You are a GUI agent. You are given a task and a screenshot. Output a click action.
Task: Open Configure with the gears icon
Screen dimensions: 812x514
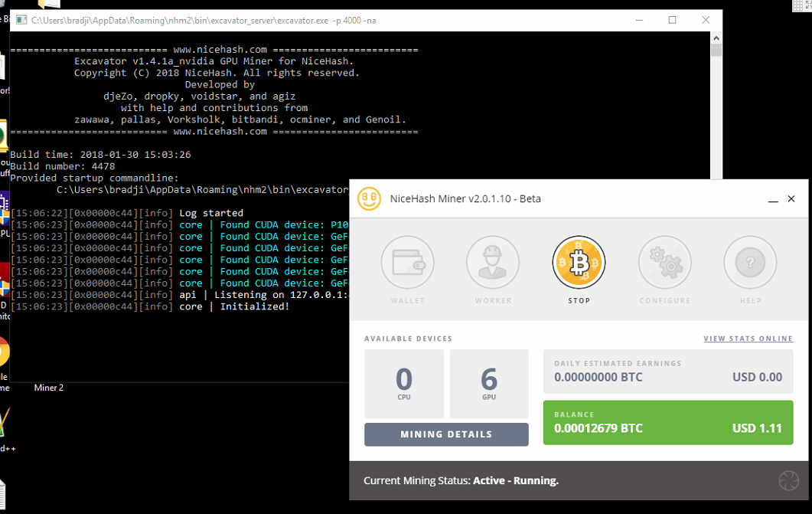(664, 260)
